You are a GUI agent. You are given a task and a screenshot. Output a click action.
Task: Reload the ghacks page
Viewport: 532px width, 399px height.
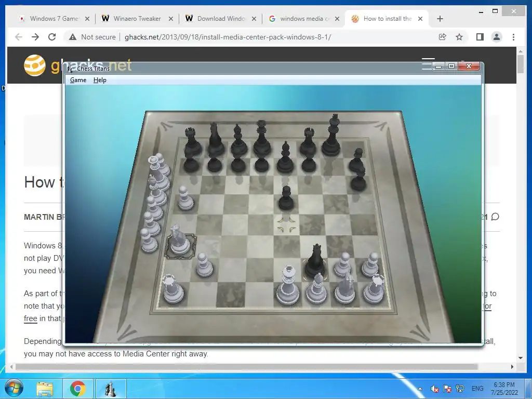52,37
